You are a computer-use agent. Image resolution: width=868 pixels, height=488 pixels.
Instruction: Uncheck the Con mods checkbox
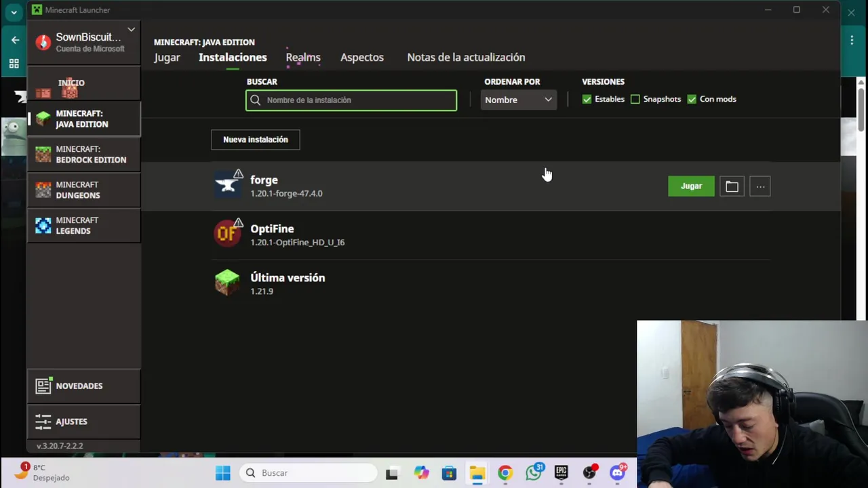pos(692,99)
